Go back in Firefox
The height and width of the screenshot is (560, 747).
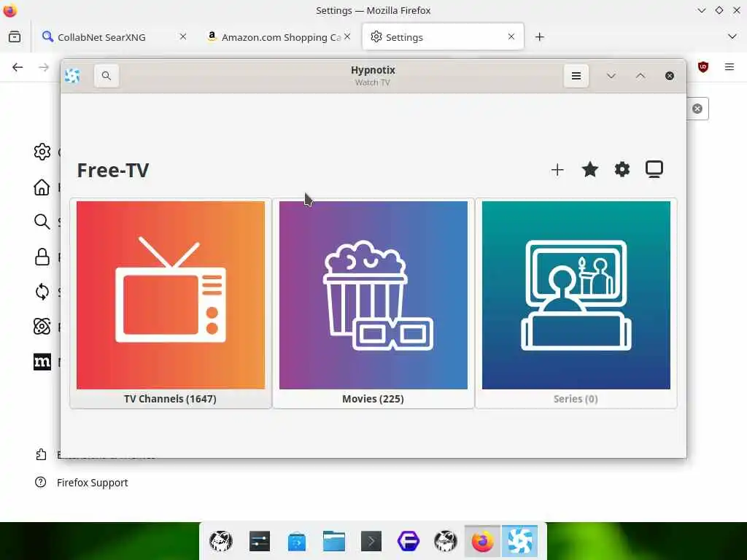coord(18,67)
